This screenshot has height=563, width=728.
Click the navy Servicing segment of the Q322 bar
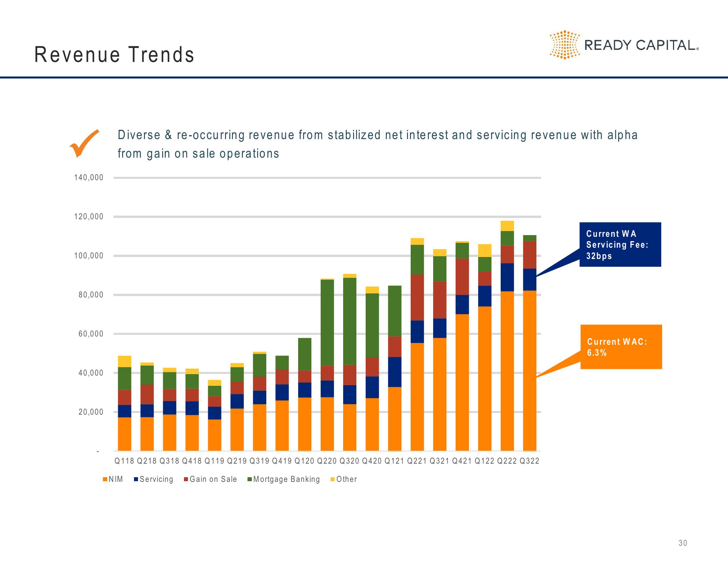[530, 280]
